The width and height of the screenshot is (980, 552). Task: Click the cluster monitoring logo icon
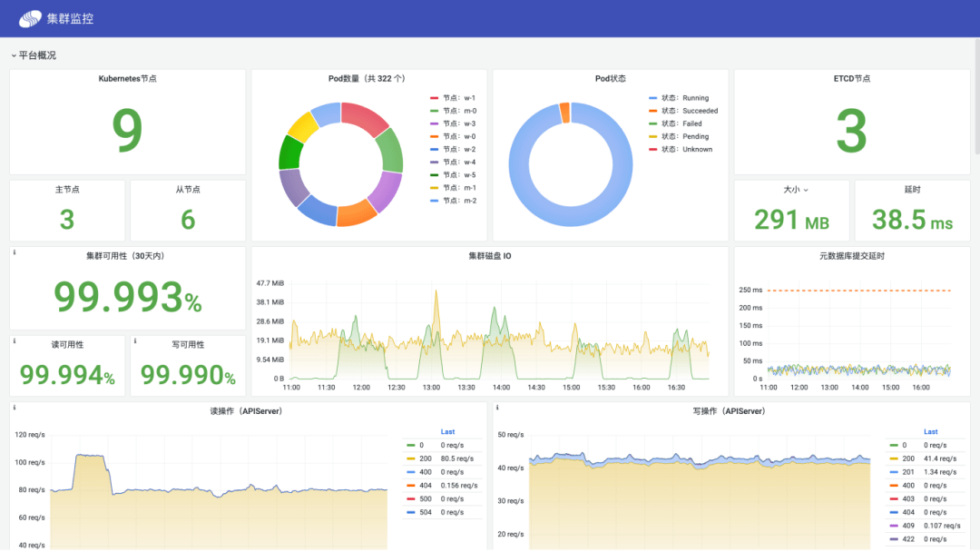click(x=30, y=19)
